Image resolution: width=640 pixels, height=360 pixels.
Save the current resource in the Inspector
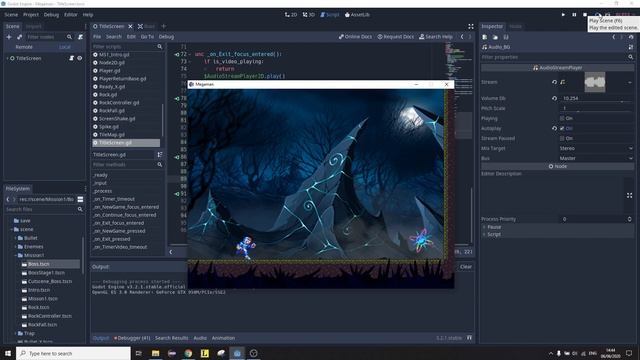[506, 37]
